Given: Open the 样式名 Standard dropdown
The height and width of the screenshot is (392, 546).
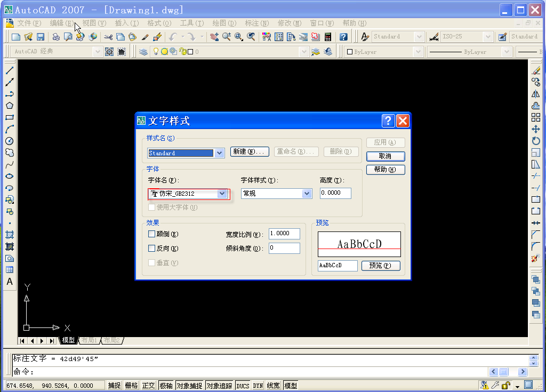Looking at the screenshot, I should (x=219, y=153).
